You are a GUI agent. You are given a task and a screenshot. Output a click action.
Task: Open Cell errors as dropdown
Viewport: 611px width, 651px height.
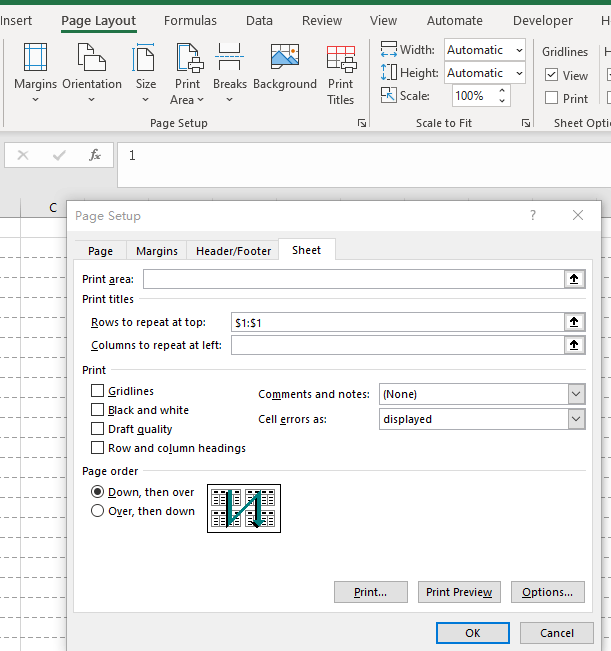click(576, 419)
